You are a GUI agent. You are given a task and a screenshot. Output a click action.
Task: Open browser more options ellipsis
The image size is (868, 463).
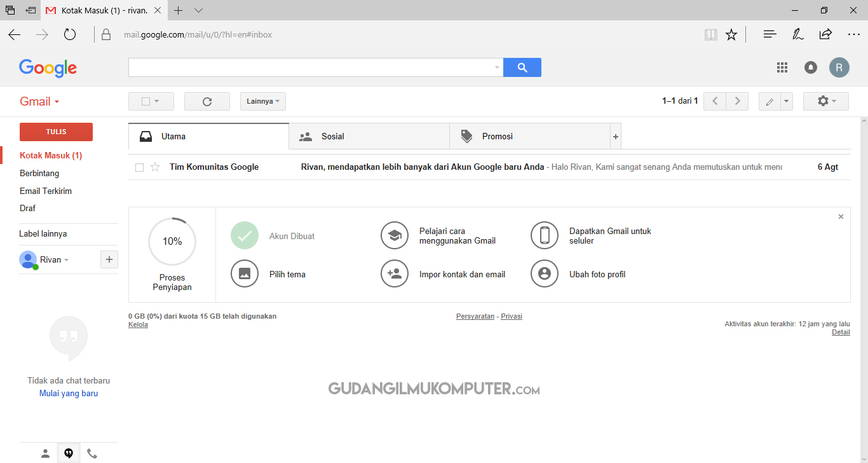pos(854,34)
